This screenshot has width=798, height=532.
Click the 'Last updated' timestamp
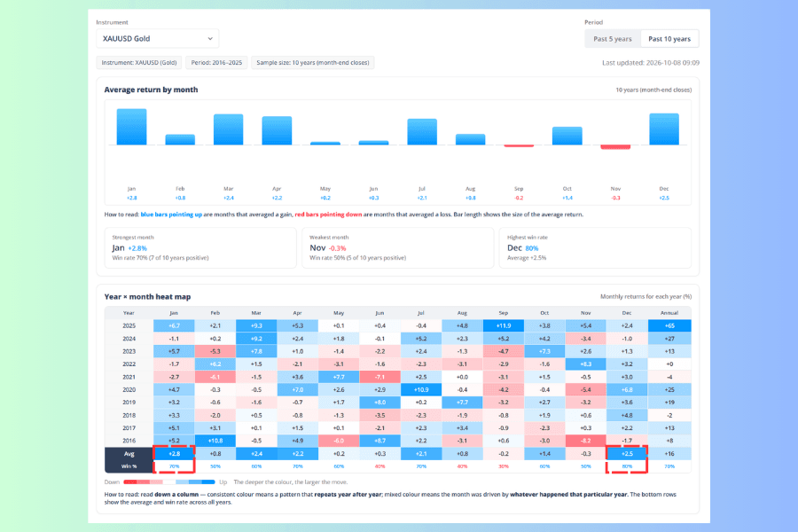[x=651, y=63]
